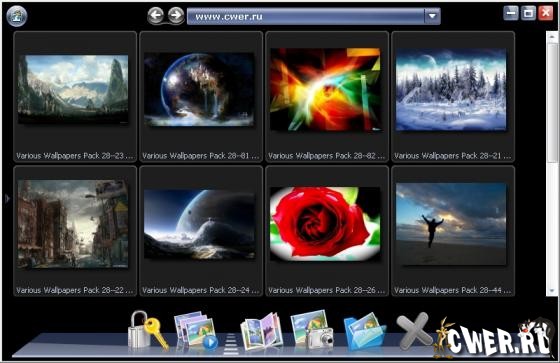
Task: Select jumping silhouette beach thumbnail 28-44
Action: click(x=451, y=224)
